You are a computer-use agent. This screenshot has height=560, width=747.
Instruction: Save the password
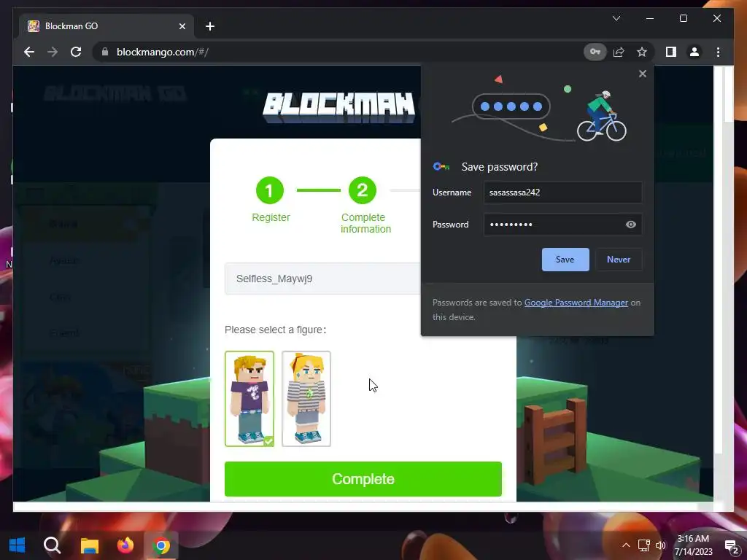pos(565,260)
